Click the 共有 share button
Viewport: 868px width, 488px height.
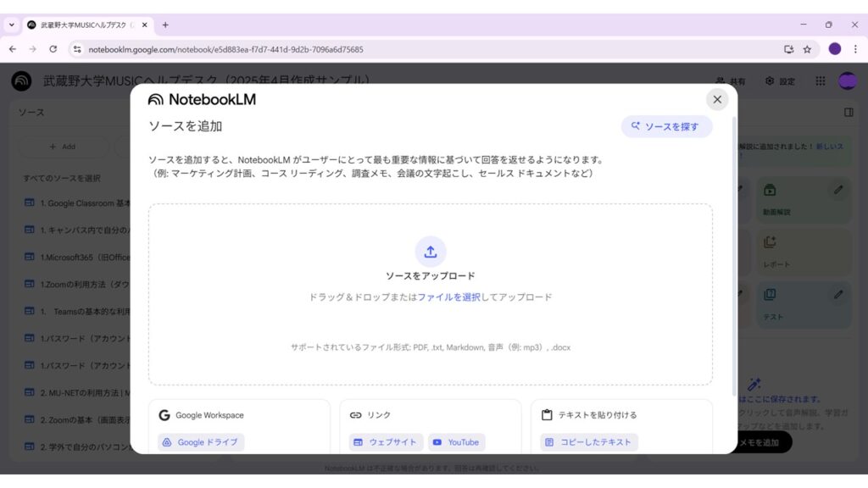(x=731, y=81)
